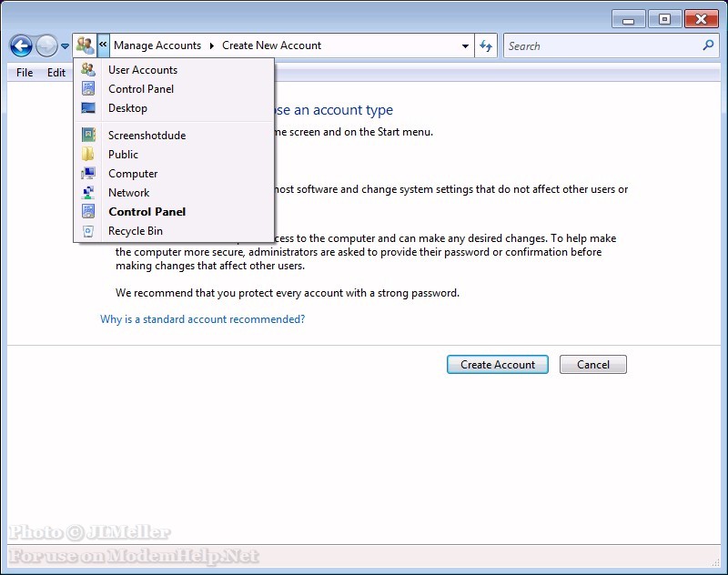Click the Computer icon in list
This screenshot has height=575, width=728.
click(87, 173)
